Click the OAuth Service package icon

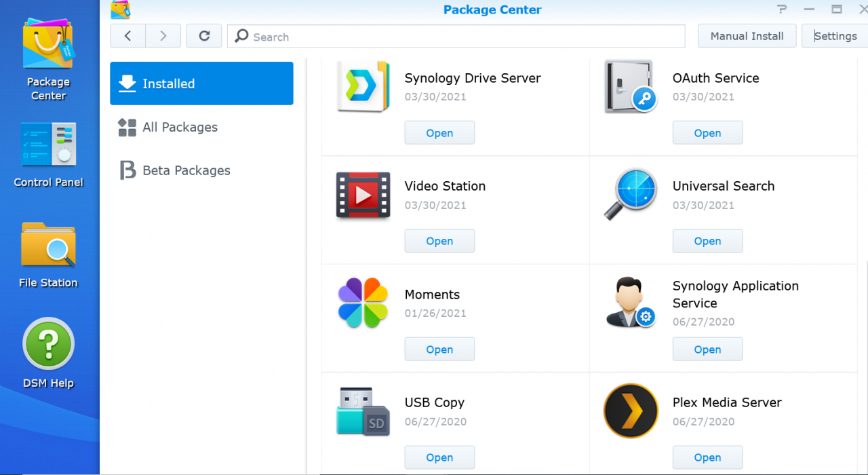tap(630, 85)
